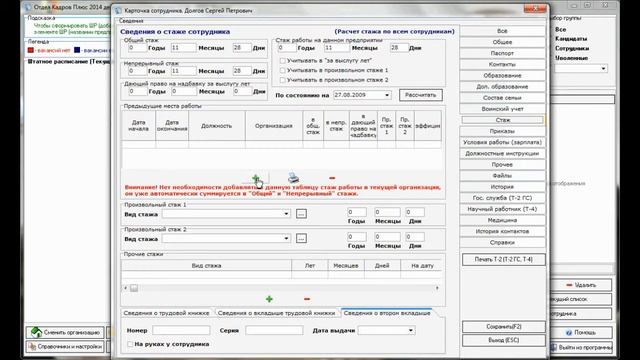Open Справки section
Image resolution: width=640 pixels, height=360 pixels.
502,242
